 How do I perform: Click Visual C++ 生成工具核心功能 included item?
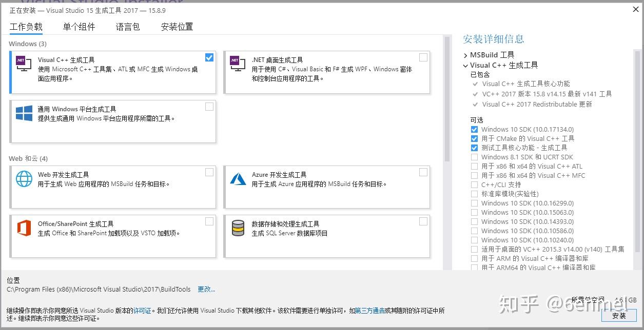[526, 84]
